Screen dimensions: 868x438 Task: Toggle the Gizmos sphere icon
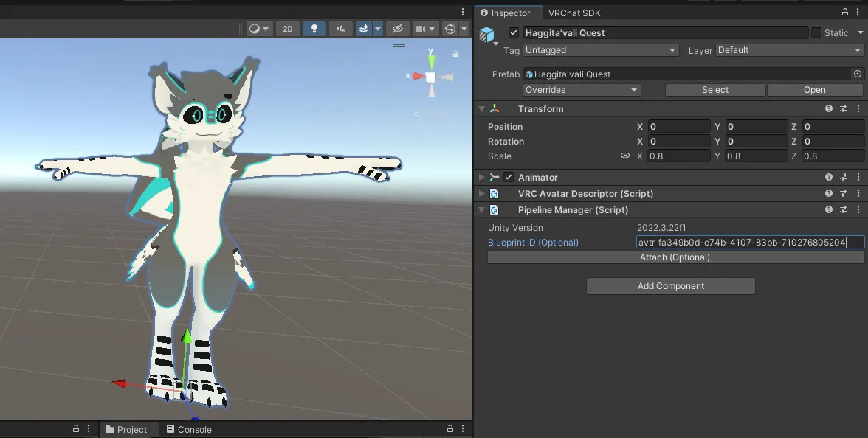[x=450, y=29]
